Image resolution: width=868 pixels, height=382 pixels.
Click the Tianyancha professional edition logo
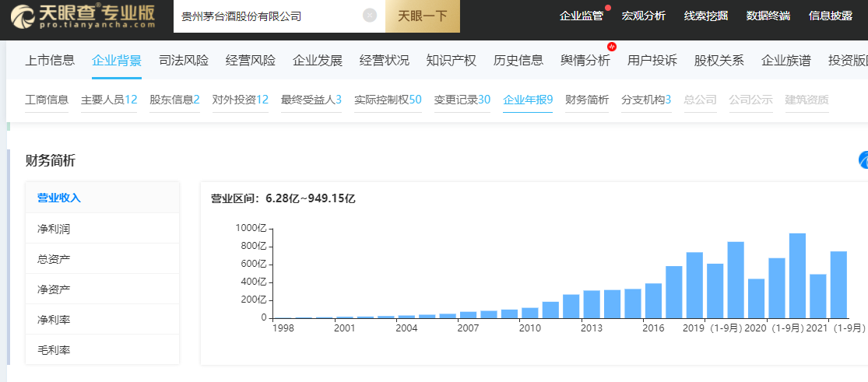click(x=83, y=16)
